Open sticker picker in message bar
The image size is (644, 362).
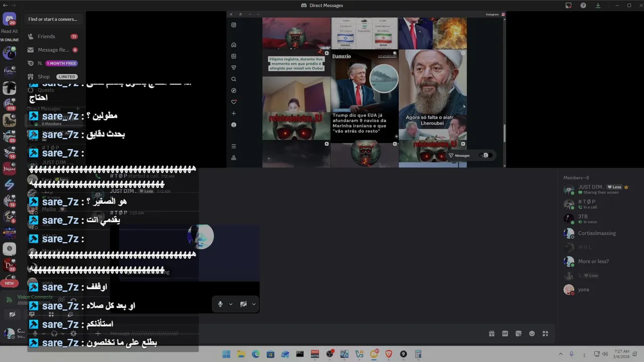tap(519, 333)
